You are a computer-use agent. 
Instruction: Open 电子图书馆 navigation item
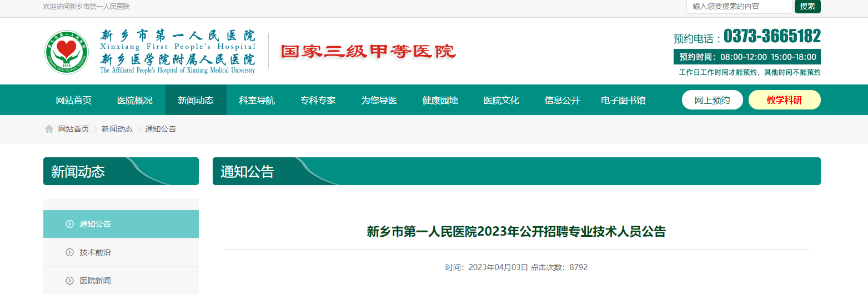click(x=624, y=100)
